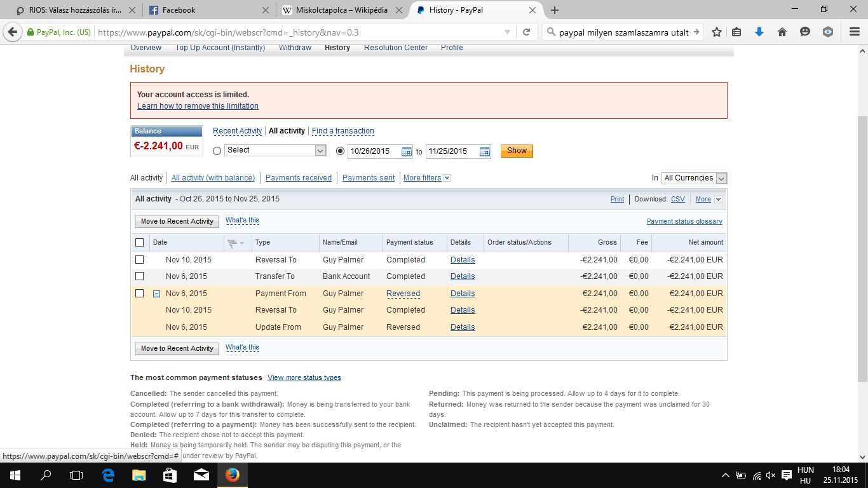Viewport: 868px width, 488px height.
Task: Open the start date calendar picker icon
Action: click(407, 151)
